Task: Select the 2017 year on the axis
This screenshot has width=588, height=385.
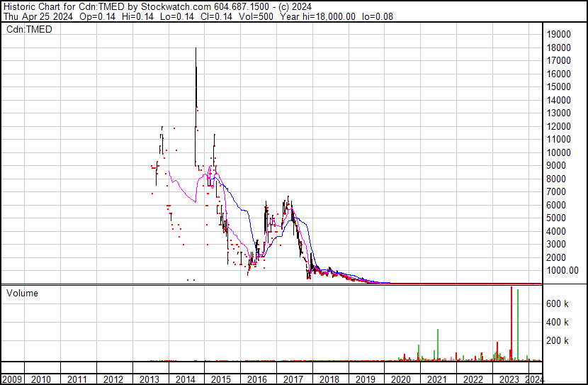Action: click(x=293, y=379)
